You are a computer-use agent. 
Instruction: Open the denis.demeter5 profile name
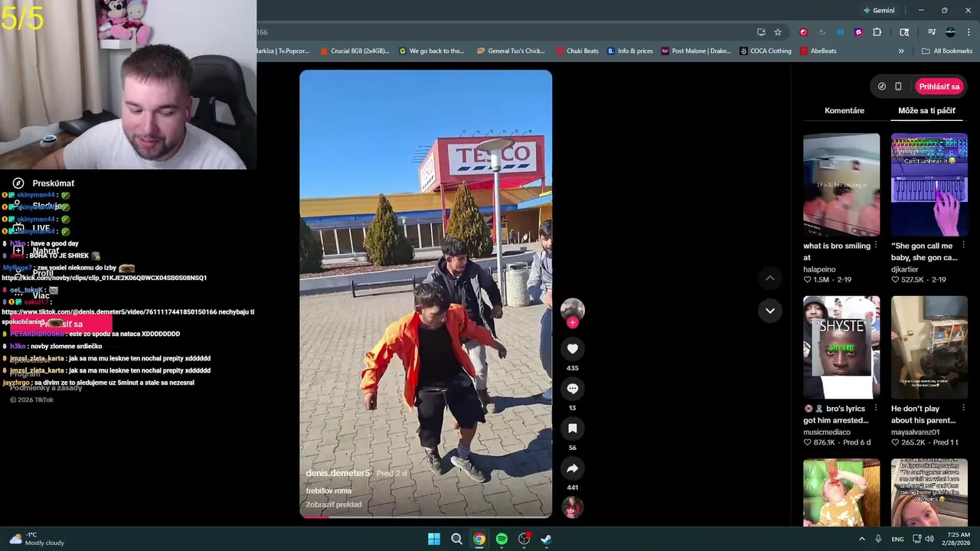[338, 473]
